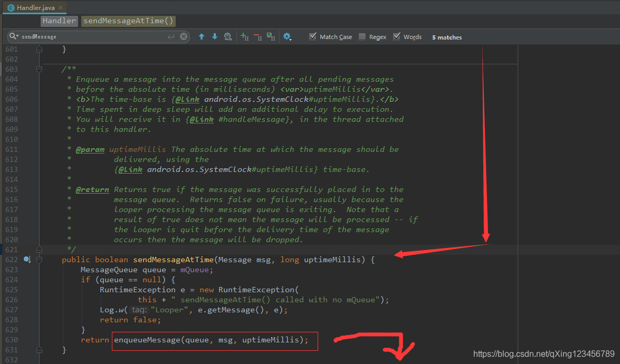
Task: Click sendMessageAtTime() breadcrumb
Action: click(x=129, y=21)
